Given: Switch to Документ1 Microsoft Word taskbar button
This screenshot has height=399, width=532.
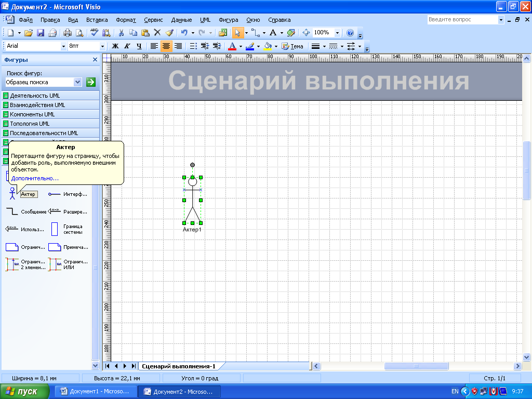Looking at the screenshot, I should pyautogui.click(x=96, y=391).
